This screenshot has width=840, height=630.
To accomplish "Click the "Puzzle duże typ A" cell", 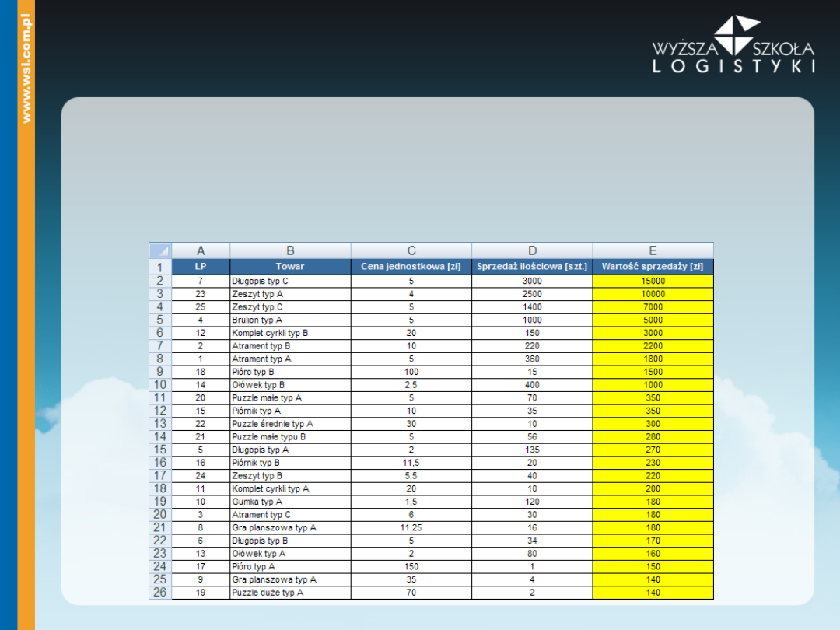I will pyautogui.click(x=290, y=593).
